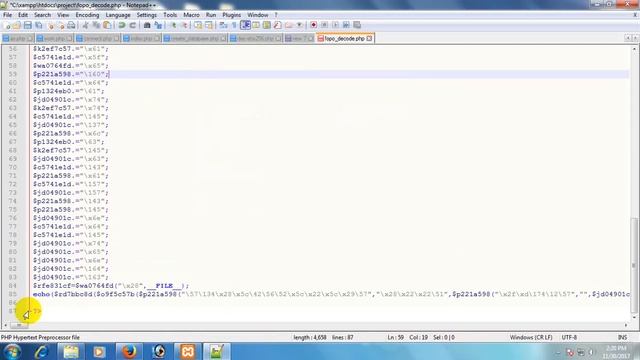Click the vertical scrollbar thumb
The image size is (640, 360).
(x=634, y=265)
